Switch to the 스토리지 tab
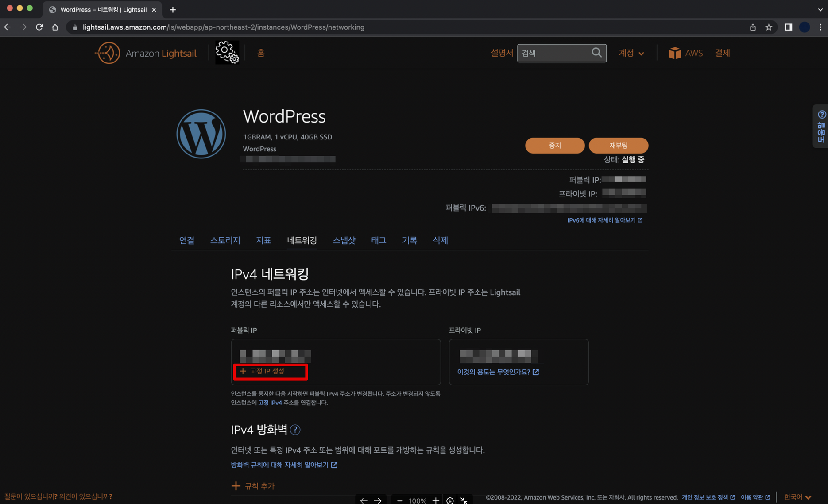Viewport: 828px width, 504px height. (x=225, y=240)
